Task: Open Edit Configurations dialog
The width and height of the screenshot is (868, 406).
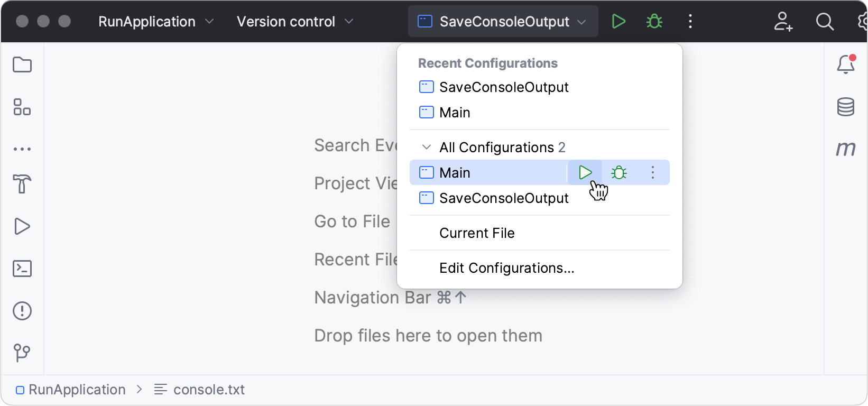Action: 506,267
